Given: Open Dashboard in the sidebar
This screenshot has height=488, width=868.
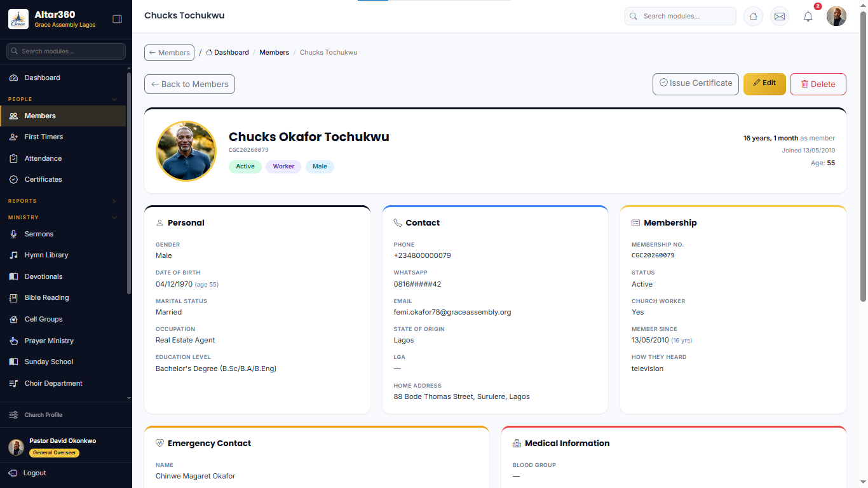Looking at the screenshot, I should pos(64,78).
